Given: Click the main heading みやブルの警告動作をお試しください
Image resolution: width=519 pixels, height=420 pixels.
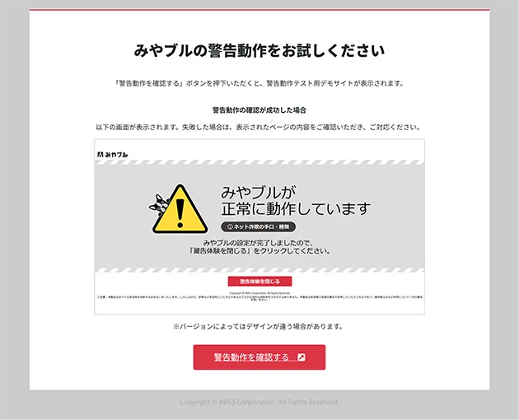Looking at the screenshot, I should pyautogui.click(x=259, y=50).
